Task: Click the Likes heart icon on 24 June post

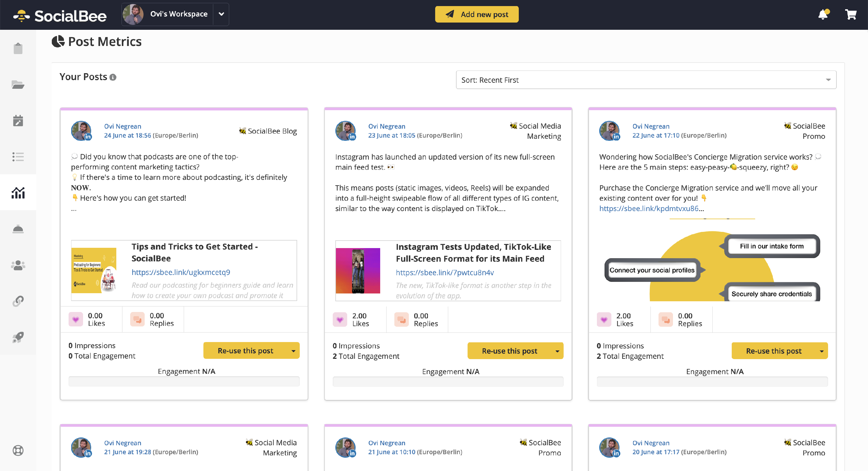Action: (76, 319)
